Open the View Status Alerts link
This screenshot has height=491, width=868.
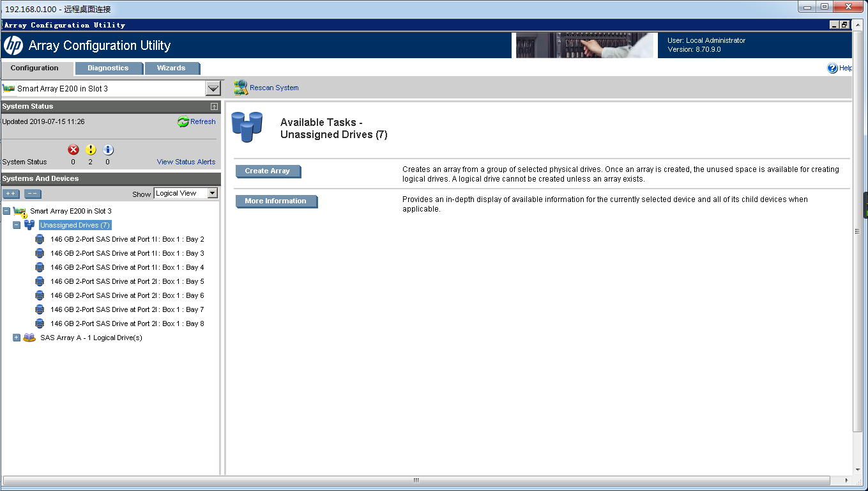[x=186, y=162]
